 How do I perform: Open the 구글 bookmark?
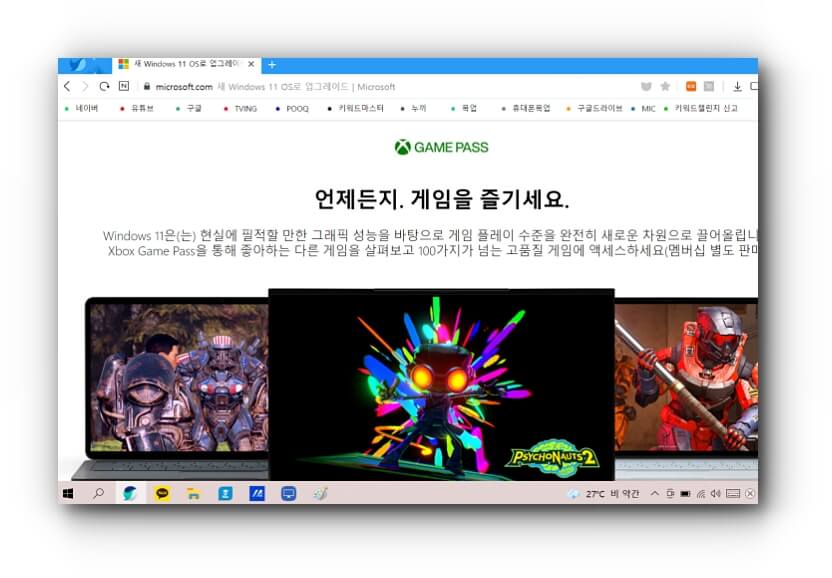[x=189, y=108]
